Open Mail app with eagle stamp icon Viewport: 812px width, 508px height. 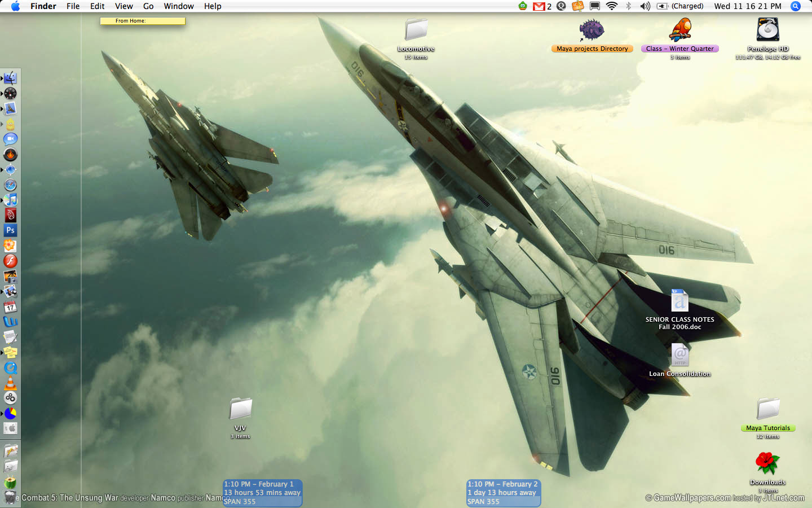click(x=10, y=108)
